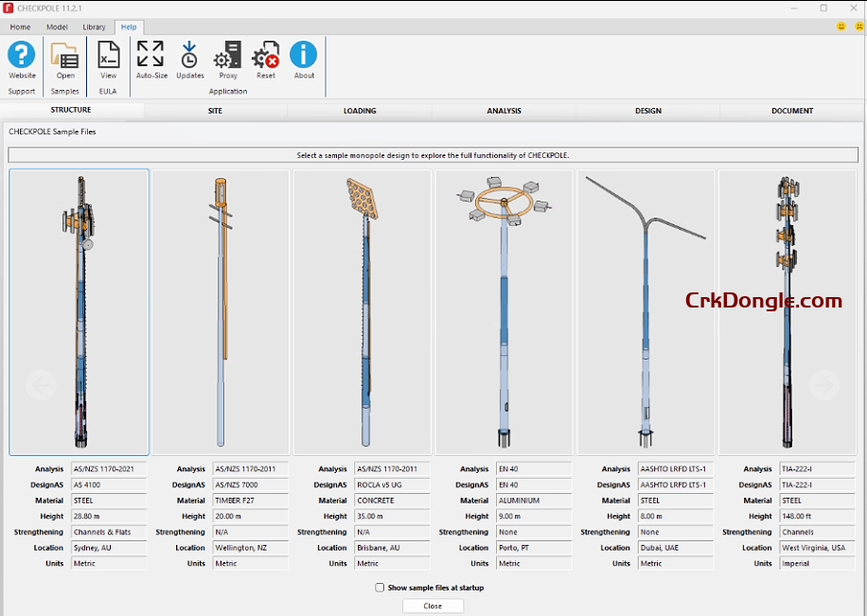Open the Library menu
This screenshot has height=616, width=867.
point(94,26)
